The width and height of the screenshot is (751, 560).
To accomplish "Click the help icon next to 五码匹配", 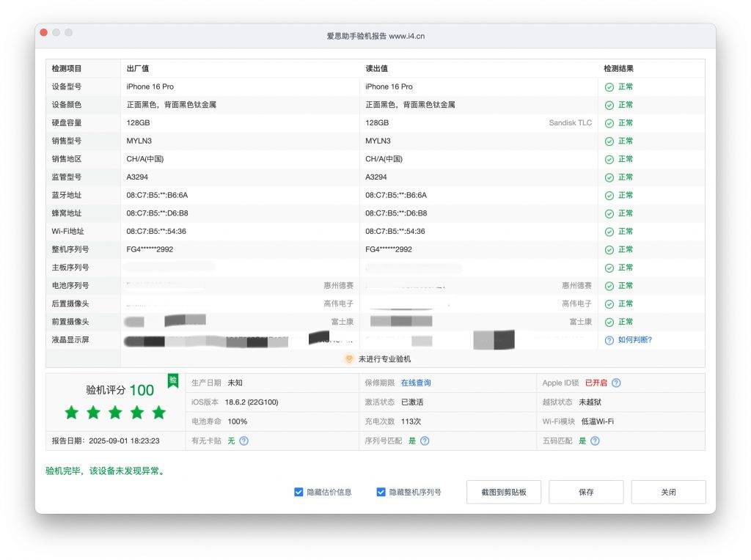I will 595,441.
